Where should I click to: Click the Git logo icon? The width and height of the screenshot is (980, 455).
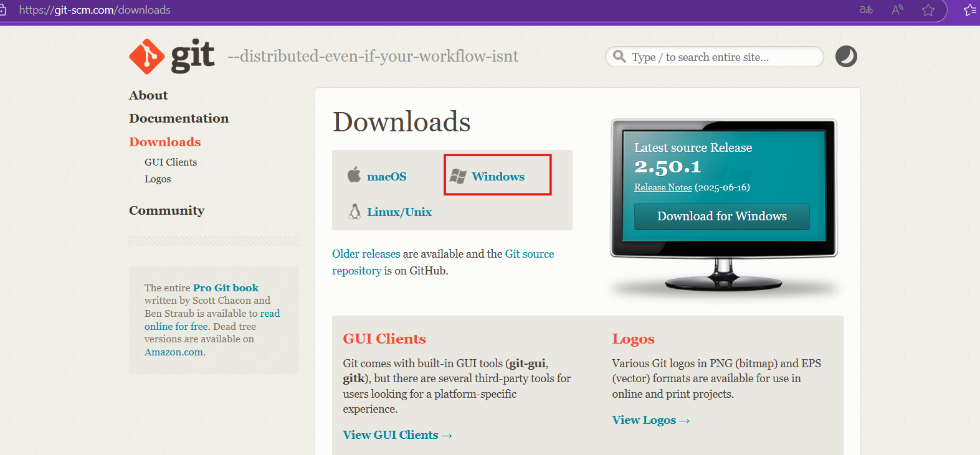pos(172,56)
